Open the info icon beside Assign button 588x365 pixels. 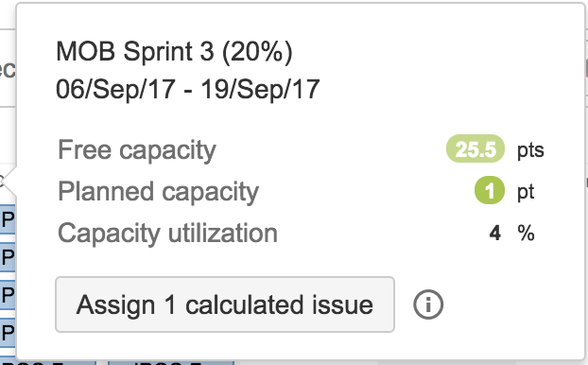(428, 304)
